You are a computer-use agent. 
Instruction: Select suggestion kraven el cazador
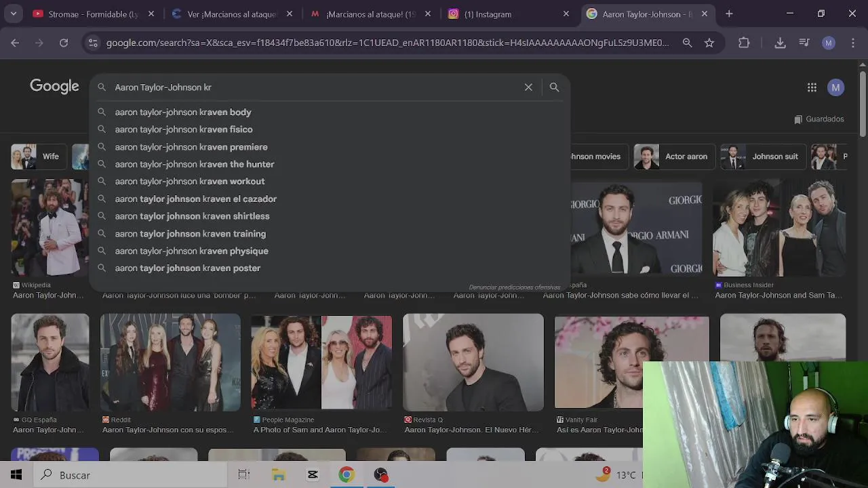(330, 199)
